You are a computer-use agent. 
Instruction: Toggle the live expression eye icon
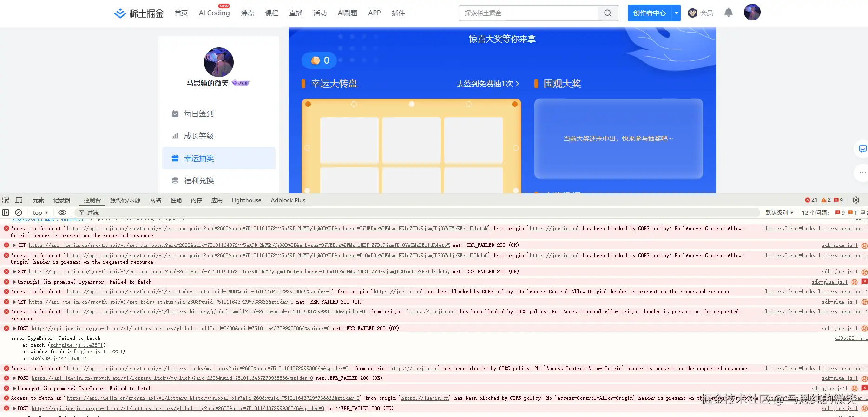[x=62, y=212]
